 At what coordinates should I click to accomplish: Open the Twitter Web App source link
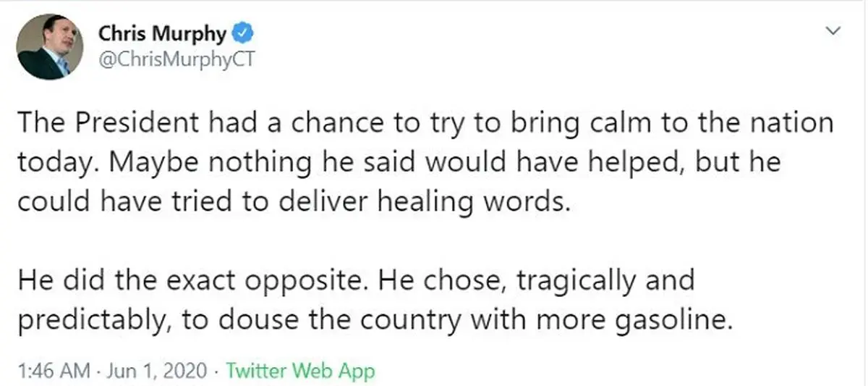coord(300,372)
